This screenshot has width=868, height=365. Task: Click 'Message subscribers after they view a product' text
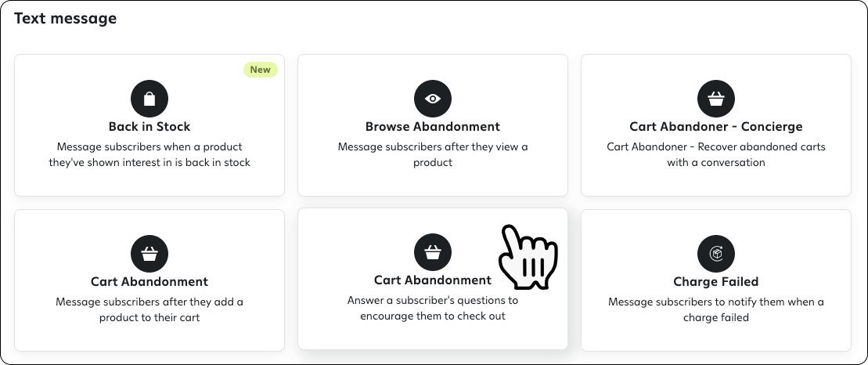(x=433, y=154)
